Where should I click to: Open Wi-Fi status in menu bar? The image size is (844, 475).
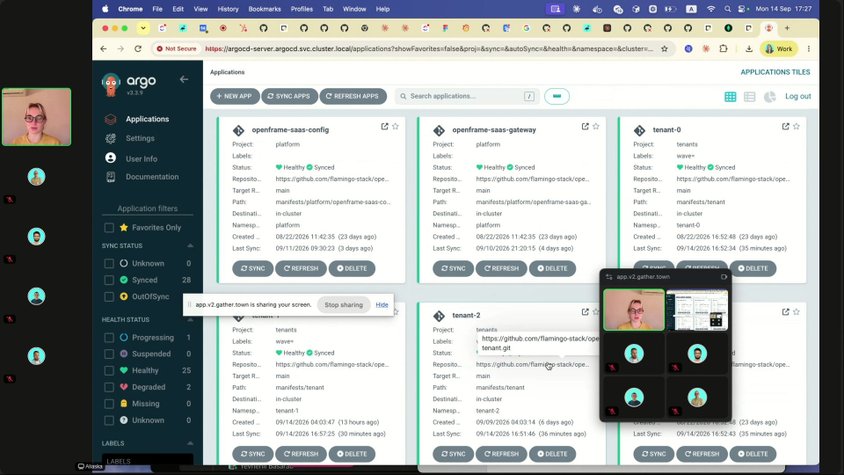711,9
